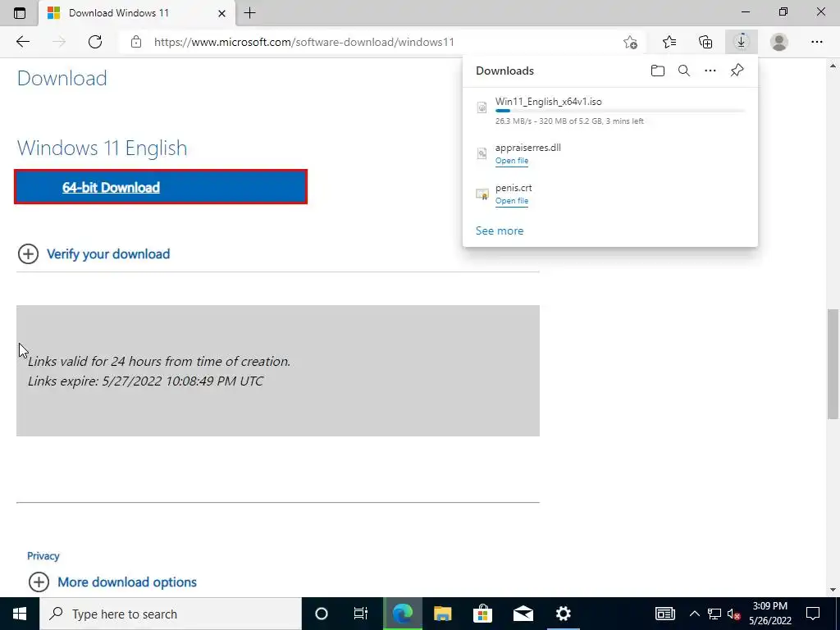Open the browser profile menu
This screenshot has width=840, height=630.
pyautogui.click(x=779, y=42)
